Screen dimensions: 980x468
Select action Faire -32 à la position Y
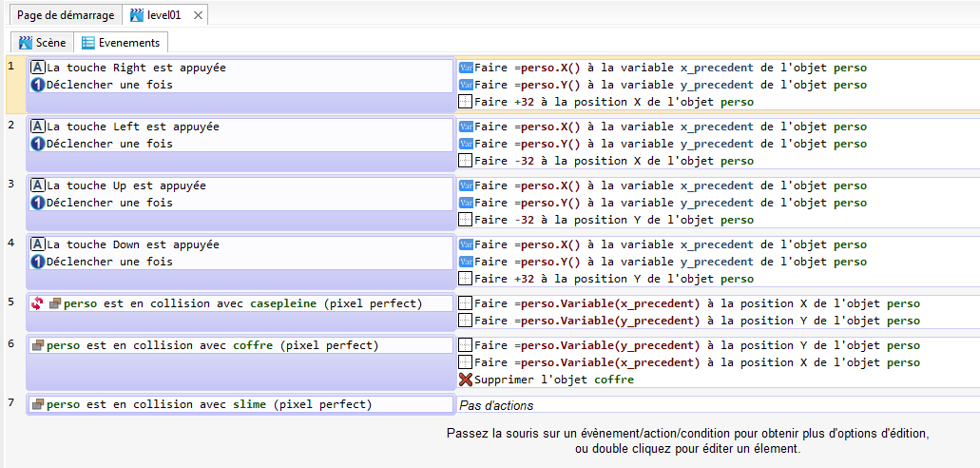pos(614,220)
